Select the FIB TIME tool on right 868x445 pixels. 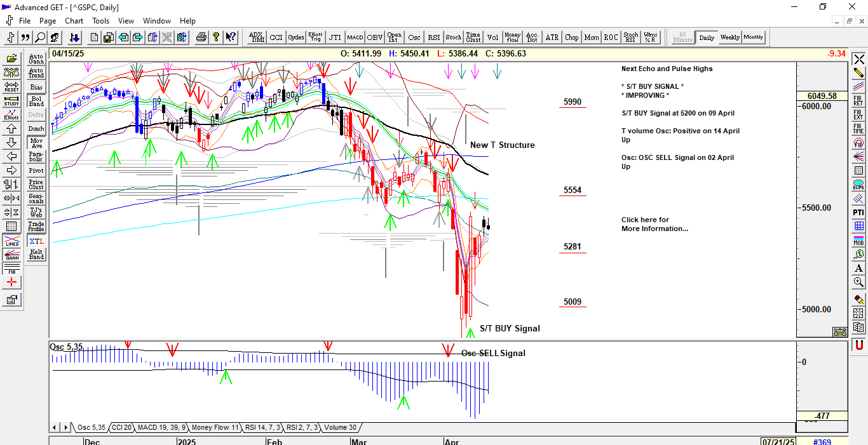pos(858,129)
